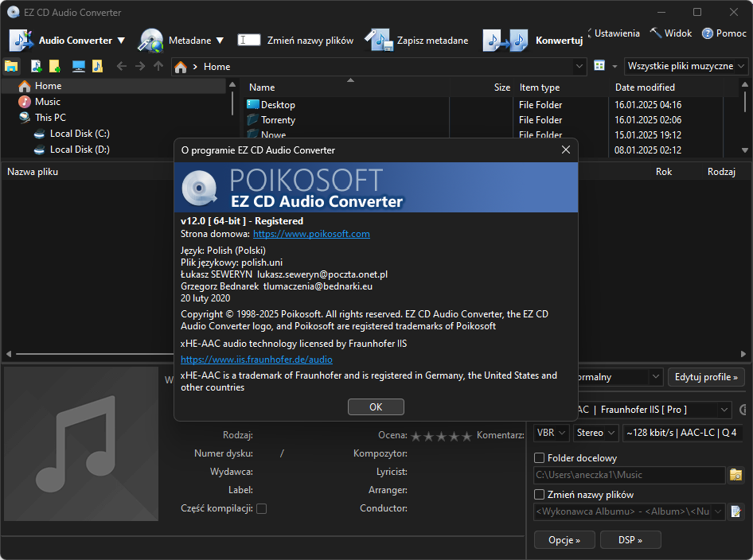Expand the address bar path dropdown
Image resolution: width=753 pixels, height=560 pixels.
(x=579, y=66)
